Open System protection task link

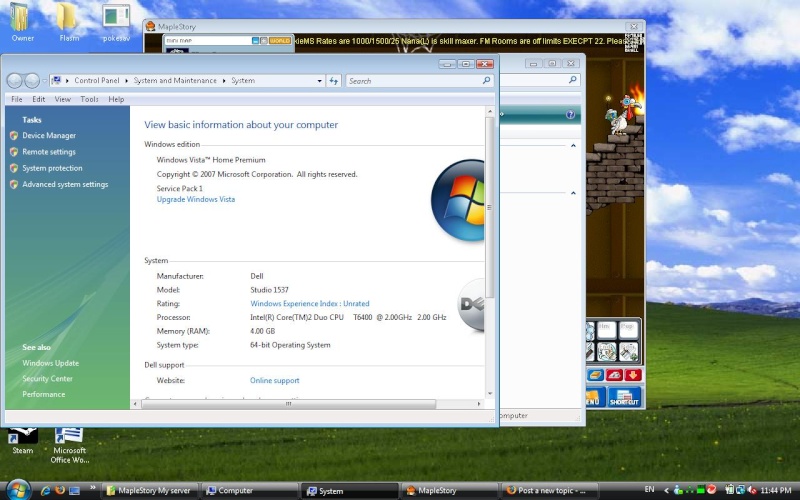click(52, 168)
